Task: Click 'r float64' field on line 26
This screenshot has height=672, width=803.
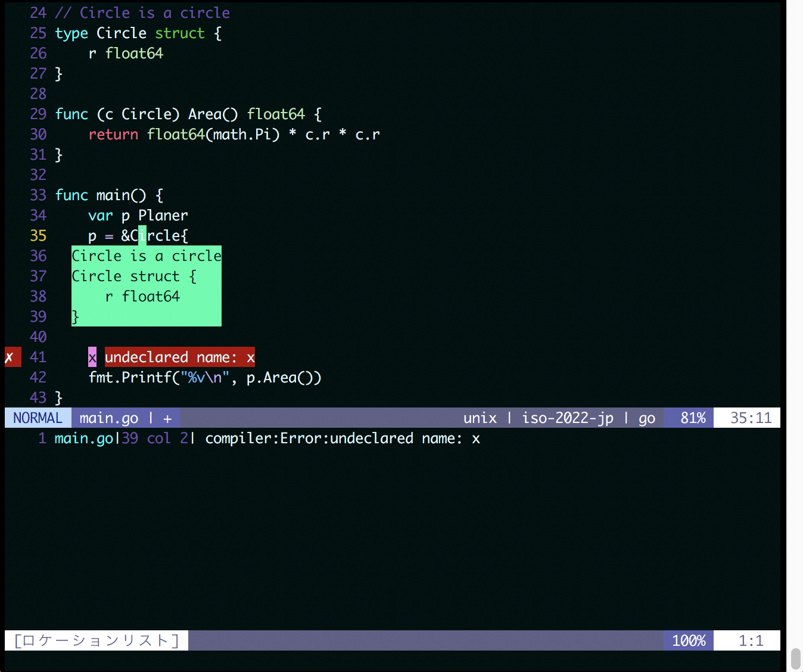Action: (x=126, y=53)
